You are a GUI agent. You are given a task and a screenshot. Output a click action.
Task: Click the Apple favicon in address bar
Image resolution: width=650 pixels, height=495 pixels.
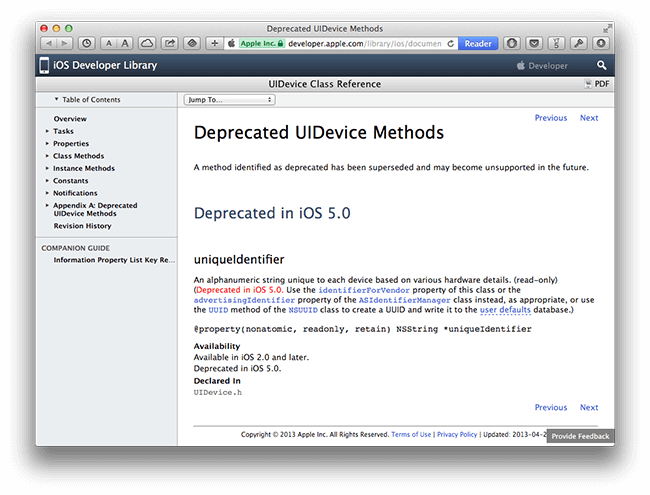coord(231,43)
